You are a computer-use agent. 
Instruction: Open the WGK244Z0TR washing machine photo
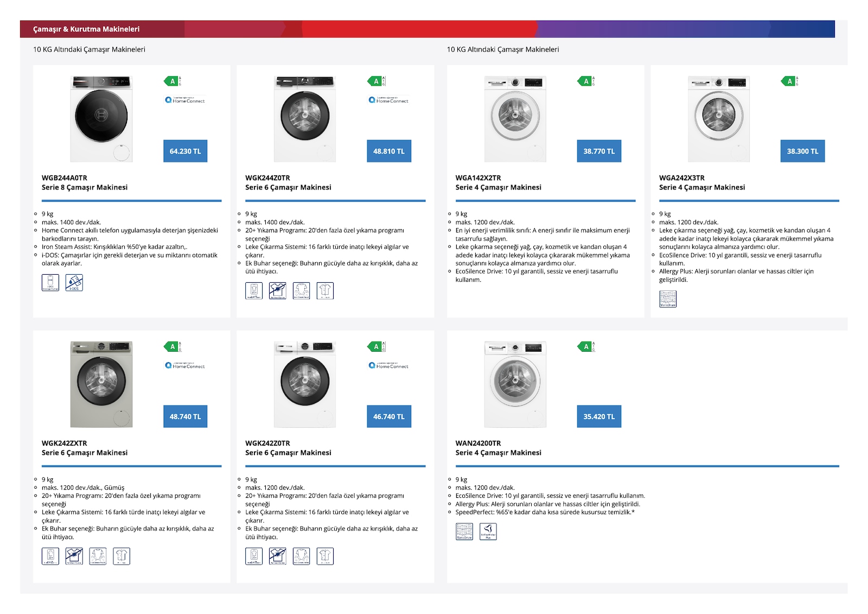click(x=305, y=119)
